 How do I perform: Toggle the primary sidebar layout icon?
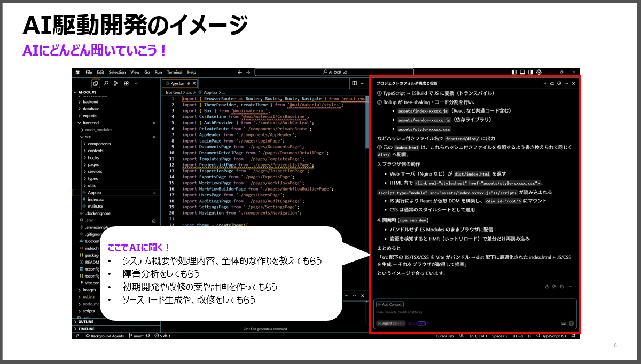pos(514,72)
